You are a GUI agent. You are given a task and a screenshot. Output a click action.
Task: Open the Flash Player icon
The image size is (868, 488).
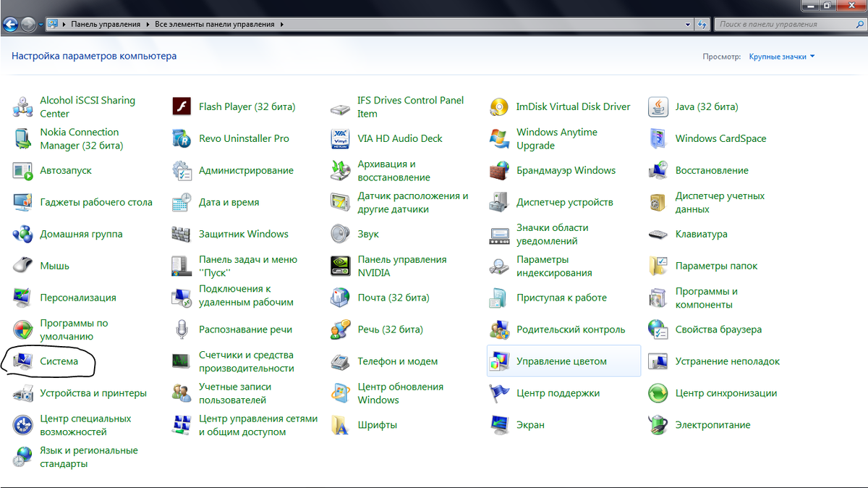coord(182,106)
